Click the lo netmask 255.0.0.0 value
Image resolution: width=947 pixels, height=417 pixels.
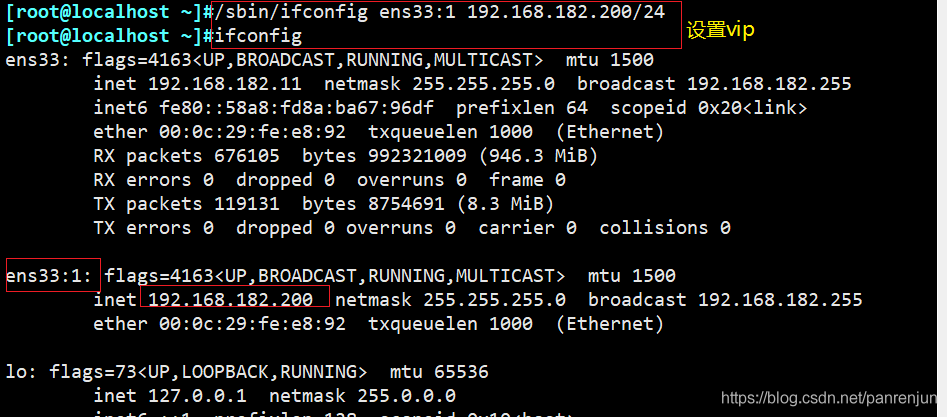coord(406,396)
